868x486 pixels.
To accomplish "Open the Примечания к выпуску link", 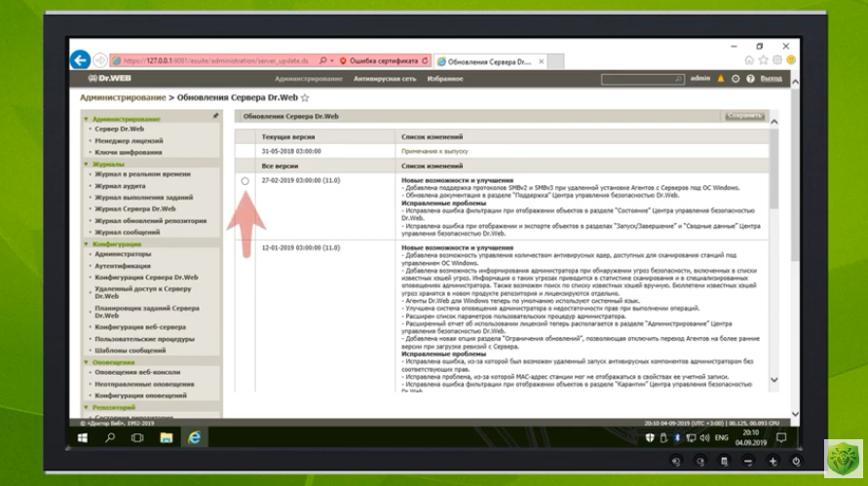I will pyautogui.click(x=434, y=151).
